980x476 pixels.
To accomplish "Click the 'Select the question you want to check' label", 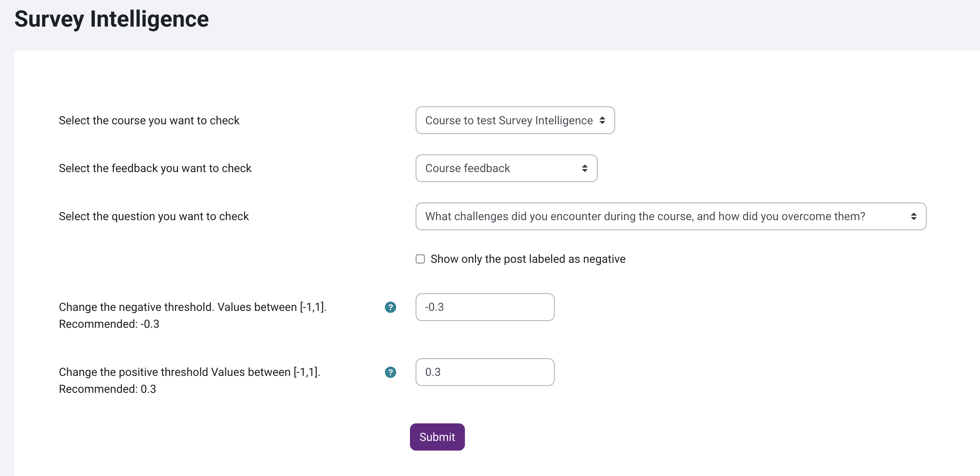I will click(x=154, y=216).
